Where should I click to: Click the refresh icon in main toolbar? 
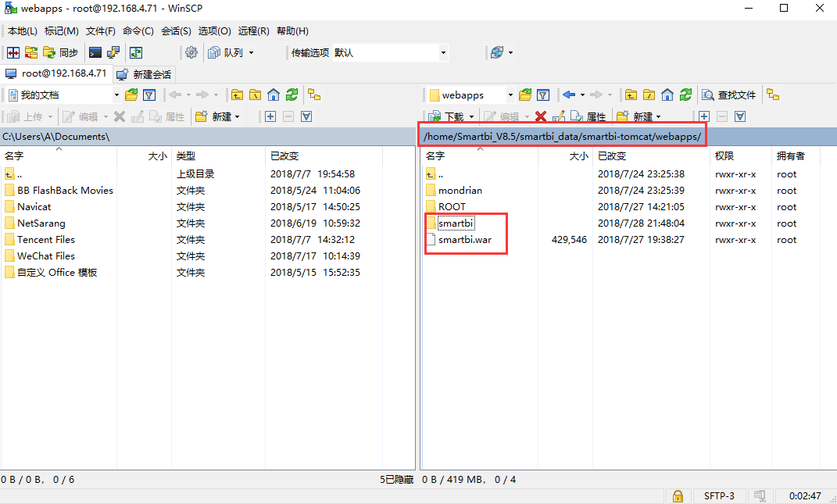point(136,52)
